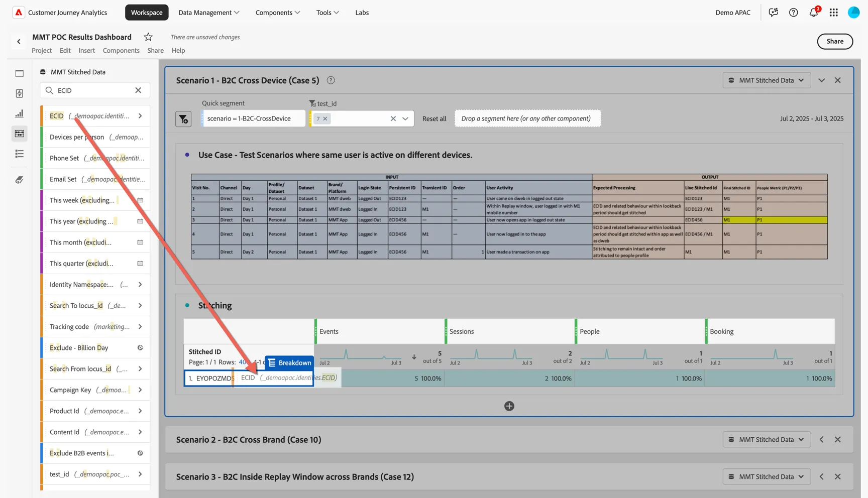This screenshot has width=868, height=498.
Task: Open the Components icon in left rail
Action: (20, 134)
